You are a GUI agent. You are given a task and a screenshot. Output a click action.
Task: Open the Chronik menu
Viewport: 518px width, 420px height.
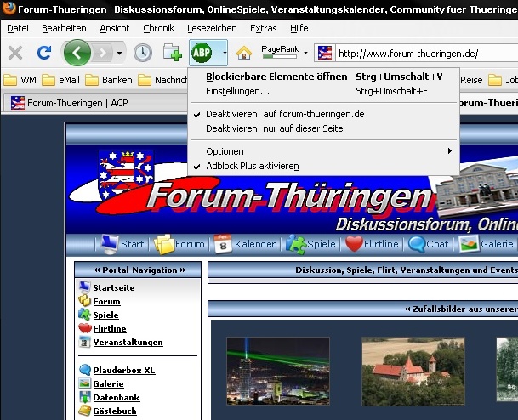(x=158, y=28)
